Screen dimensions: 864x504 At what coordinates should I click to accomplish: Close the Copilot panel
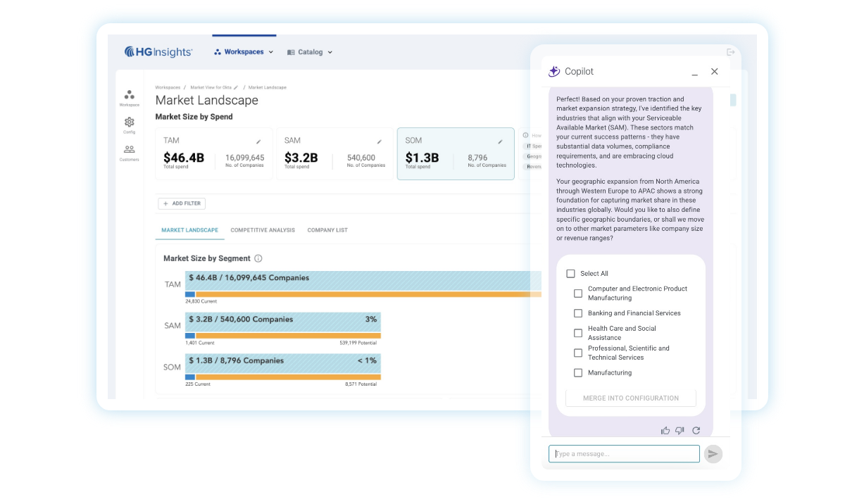[x=715, y=71]
